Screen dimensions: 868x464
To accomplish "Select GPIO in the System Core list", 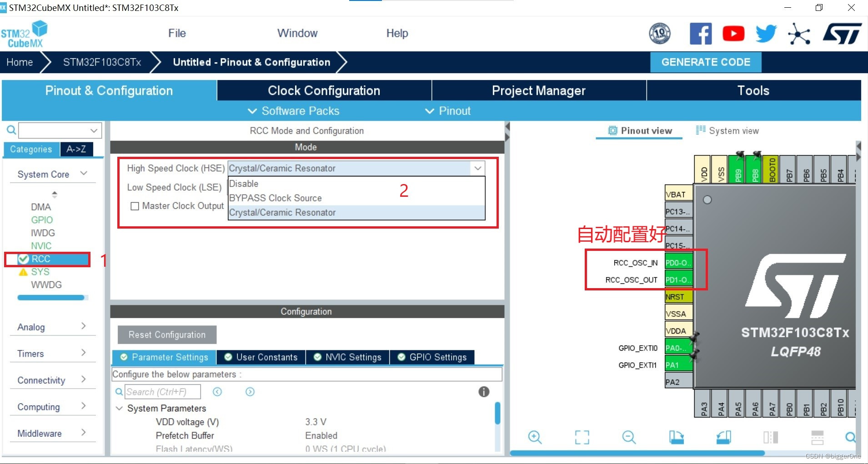I will (42, 220).
